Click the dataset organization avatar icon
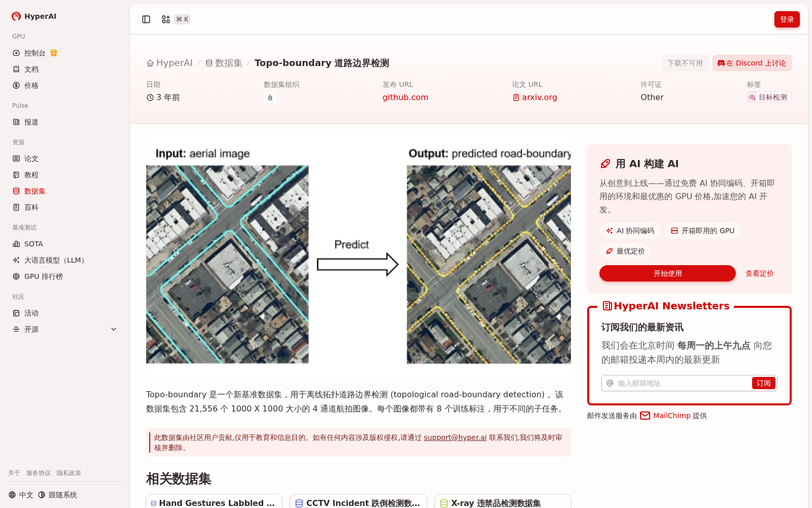The width and height of the screenshot is (812, 508). coord(270,98)
